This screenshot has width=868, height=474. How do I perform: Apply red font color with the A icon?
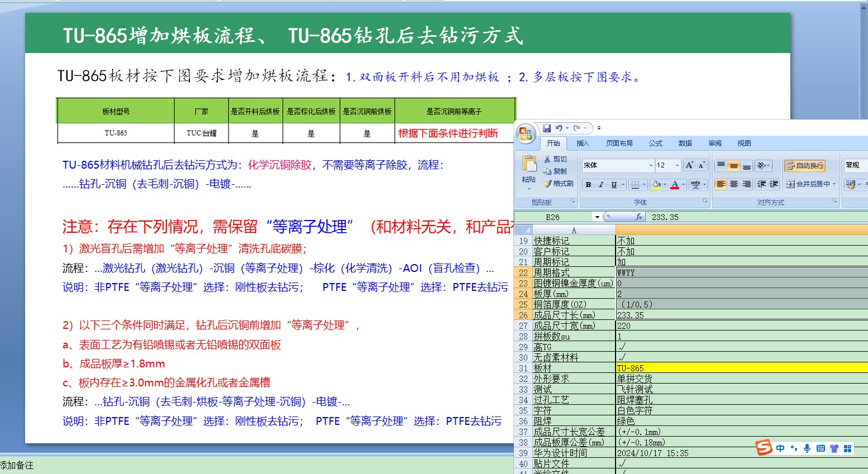tap(675, 185)
